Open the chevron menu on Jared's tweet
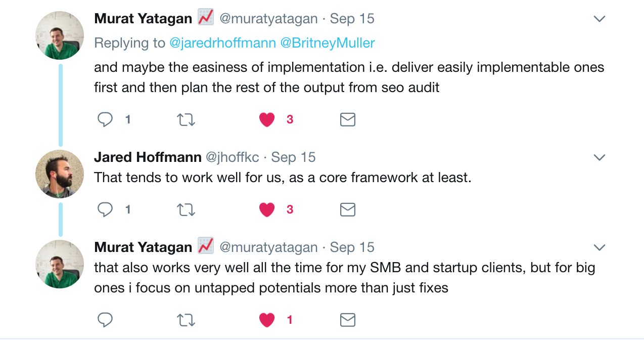Image resolution: width=644 pixels, height=340 pixels. pyautogui.click(x=600, y=157)
